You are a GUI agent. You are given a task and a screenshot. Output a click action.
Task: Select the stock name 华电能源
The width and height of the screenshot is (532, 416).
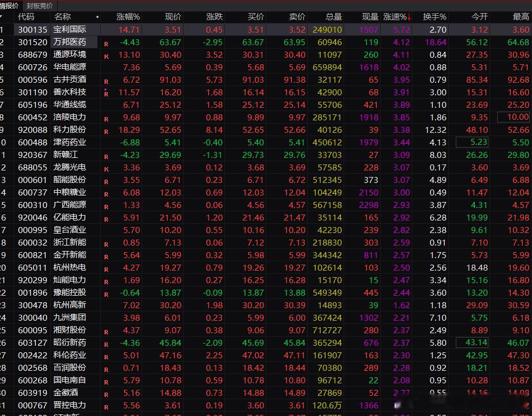point(70,67)
